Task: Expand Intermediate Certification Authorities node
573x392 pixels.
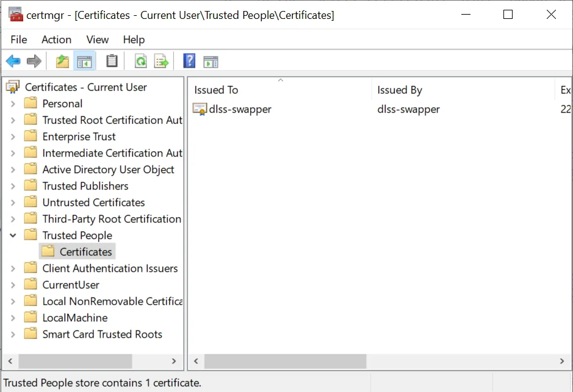Action: (13, 153)
